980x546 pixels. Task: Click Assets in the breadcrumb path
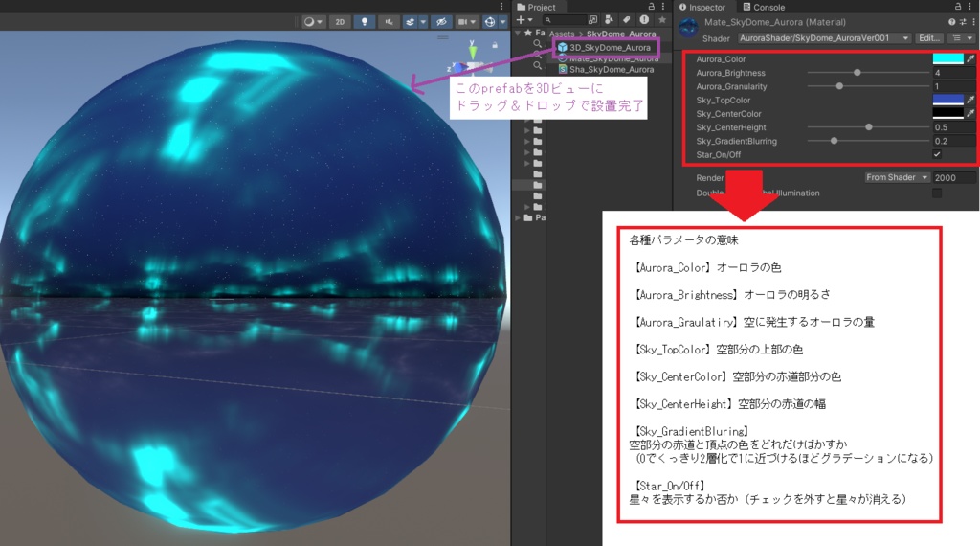tap(562, 34)
